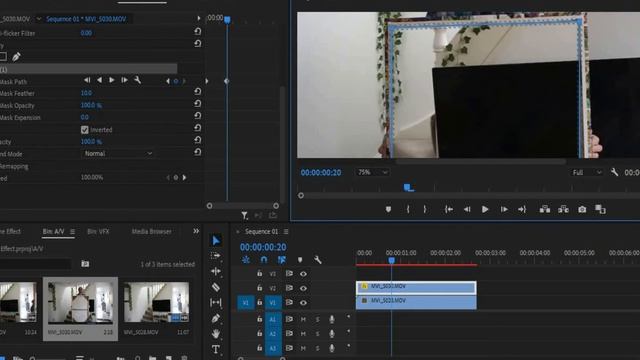Open Mask Path tracking method wrench
Viewport: 640px width, 360px height.
138,80
